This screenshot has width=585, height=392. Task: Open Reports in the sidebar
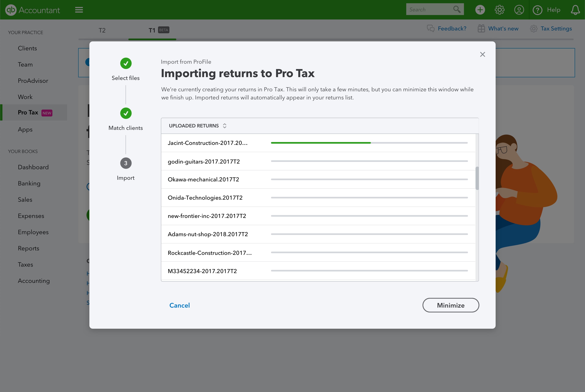point(28,249)
